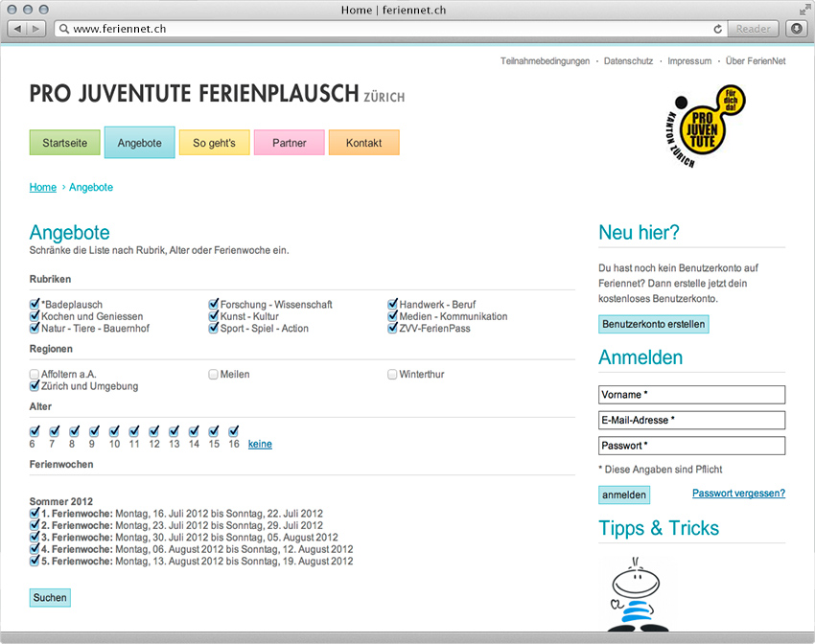Uncheck the 2. Ferienwoche checkbox
This screenshot has width=815, height=644.
pyautogui.click(x=35, y=525)
